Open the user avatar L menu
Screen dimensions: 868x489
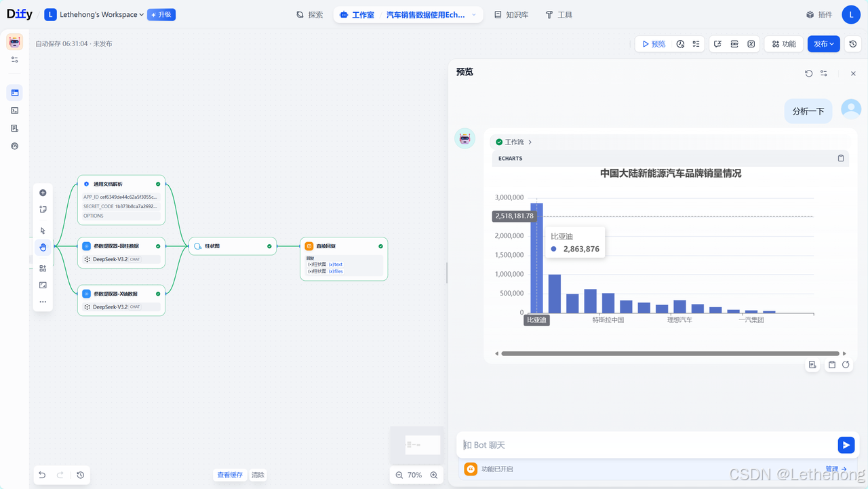[851, 14]
